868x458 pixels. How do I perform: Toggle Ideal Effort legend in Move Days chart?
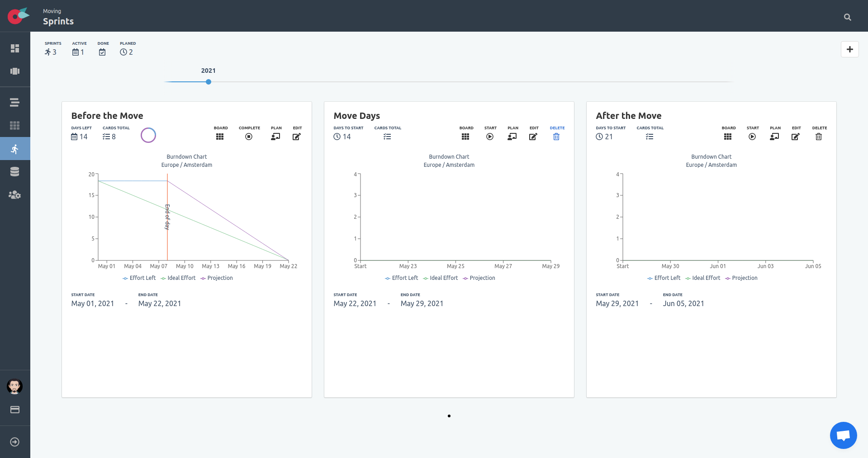point(441,278)
